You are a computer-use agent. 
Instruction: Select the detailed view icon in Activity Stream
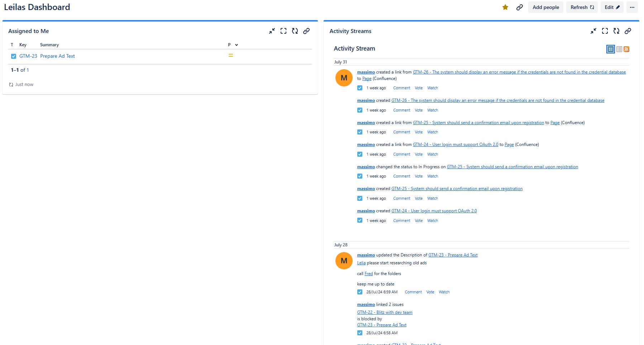[x=610, y=49]
